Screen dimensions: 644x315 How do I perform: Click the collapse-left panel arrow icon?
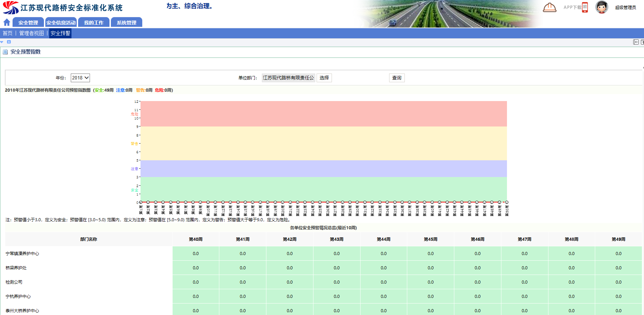[636, 42]
